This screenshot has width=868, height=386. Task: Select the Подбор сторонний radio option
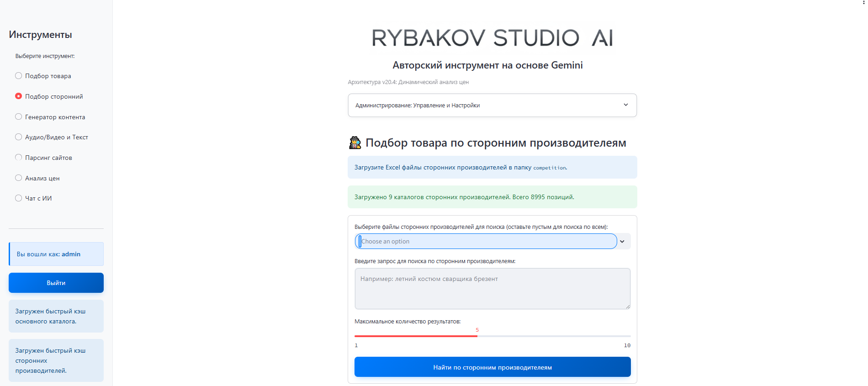(19, 96)
